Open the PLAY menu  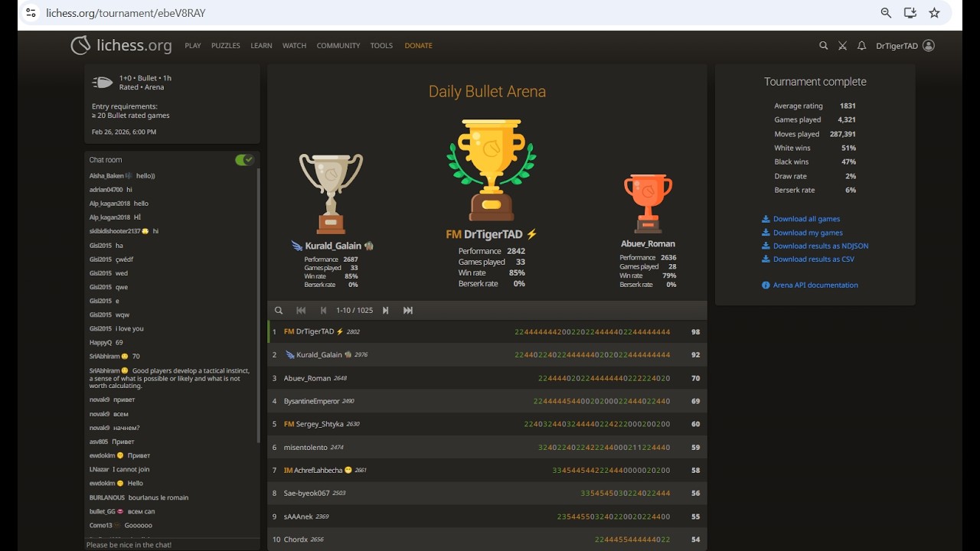pyautogui.click(x=193, y=46)
